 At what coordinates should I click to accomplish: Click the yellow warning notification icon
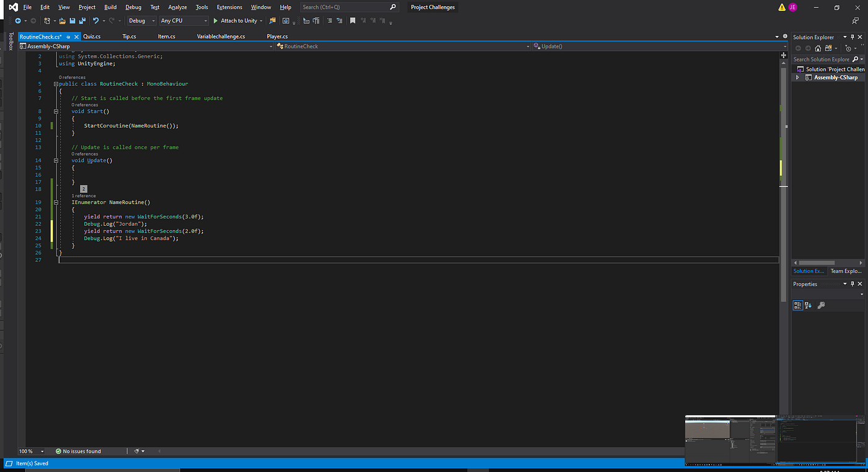tap(782, 7)
